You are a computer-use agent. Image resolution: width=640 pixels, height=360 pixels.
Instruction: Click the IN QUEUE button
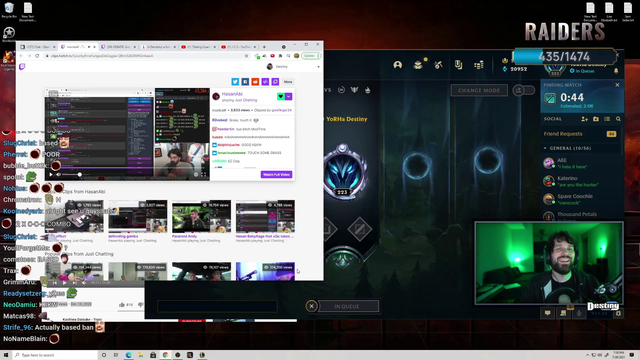click(x=348, y=306)
